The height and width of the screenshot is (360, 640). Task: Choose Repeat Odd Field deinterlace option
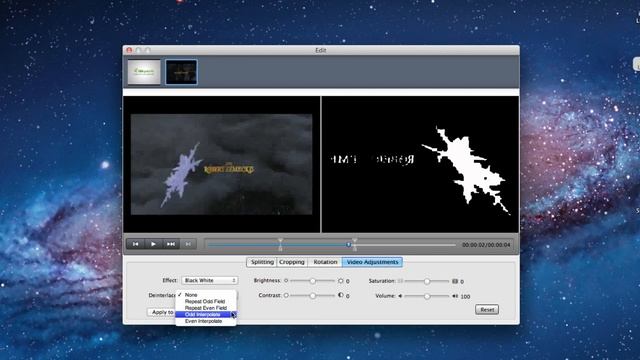pos(206,301)
